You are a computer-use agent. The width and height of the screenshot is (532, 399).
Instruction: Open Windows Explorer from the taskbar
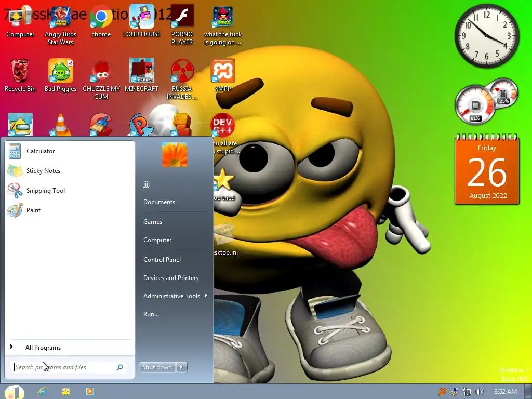tap(66, 391)
